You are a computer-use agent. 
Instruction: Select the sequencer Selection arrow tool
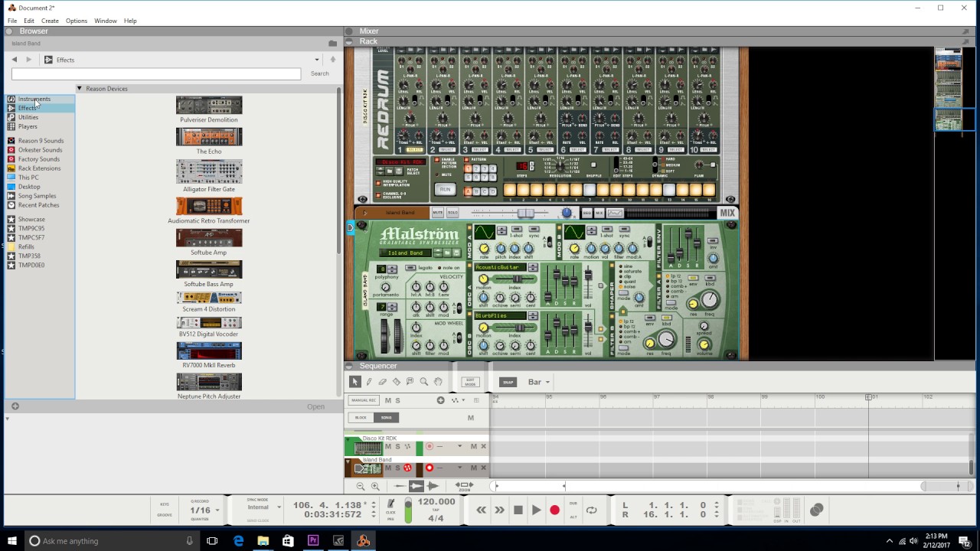tap(354, 382)
